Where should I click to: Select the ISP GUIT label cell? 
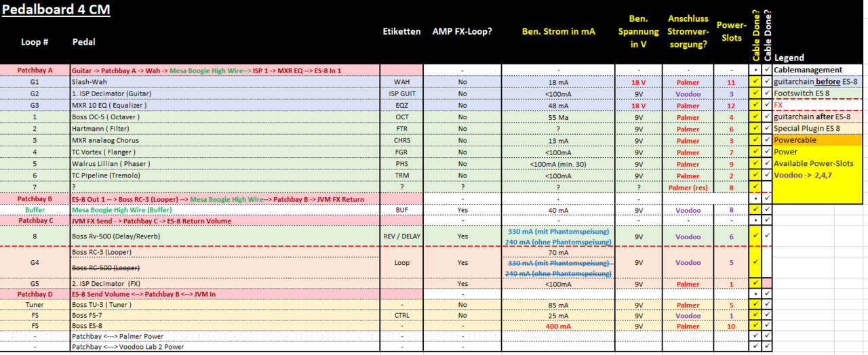(x=402, y=93)
